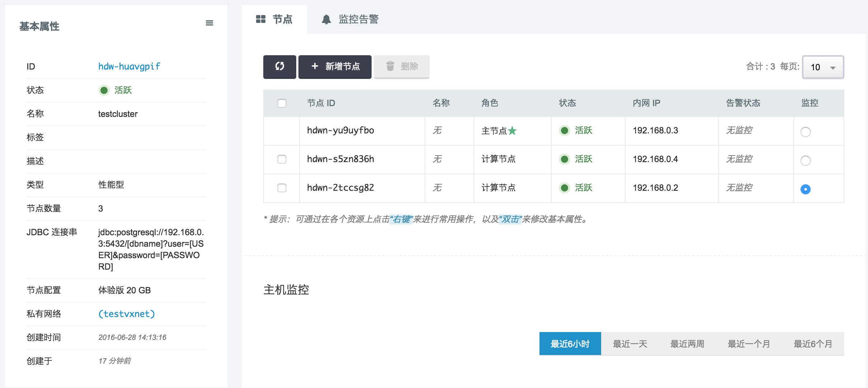Viewport: 868px width, 388px height.
Task: Click the disabled 删除 delete button
Action: pyautogui.click(x=402, y=67)
